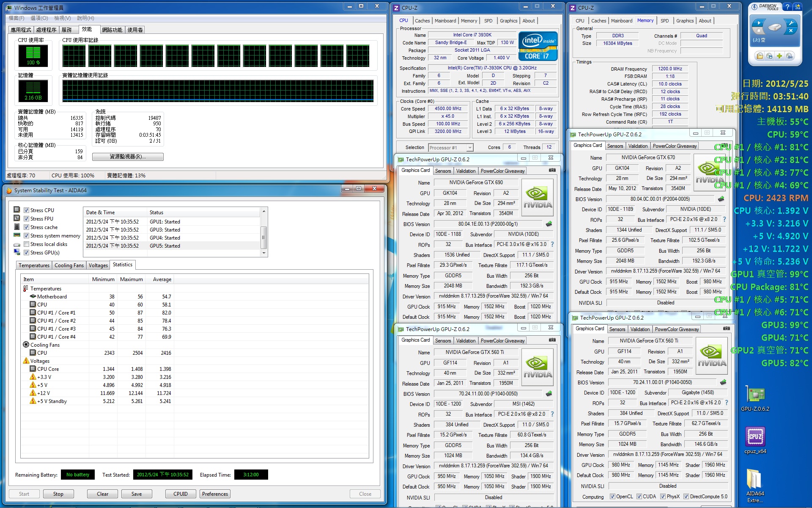Save BIOS via chip icon in GTX 670 GPU-Z
This screenshot has width=812, height=508.
click(721, 199)
